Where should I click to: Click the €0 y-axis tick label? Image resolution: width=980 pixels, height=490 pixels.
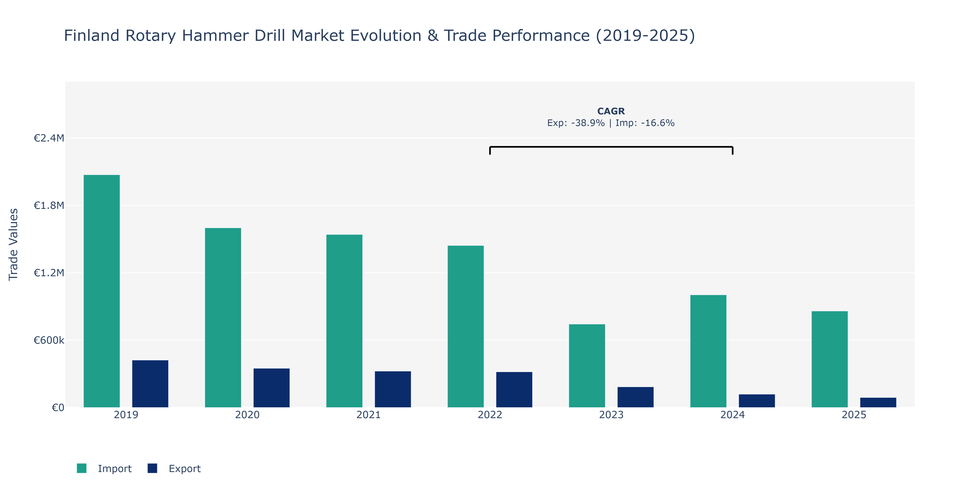58,408
